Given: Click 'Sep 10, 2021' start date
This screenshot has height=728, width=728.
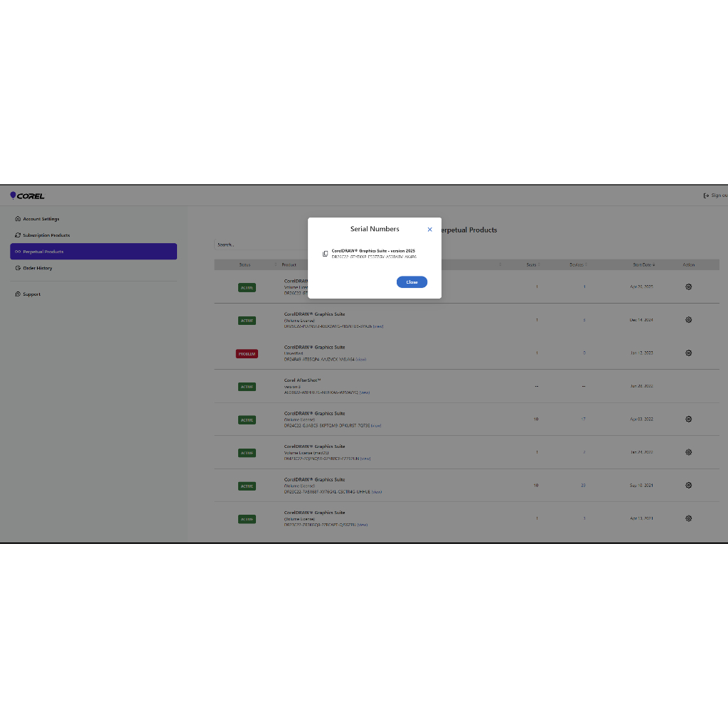Looking at the screenshot, I should (x=642, y=485).
